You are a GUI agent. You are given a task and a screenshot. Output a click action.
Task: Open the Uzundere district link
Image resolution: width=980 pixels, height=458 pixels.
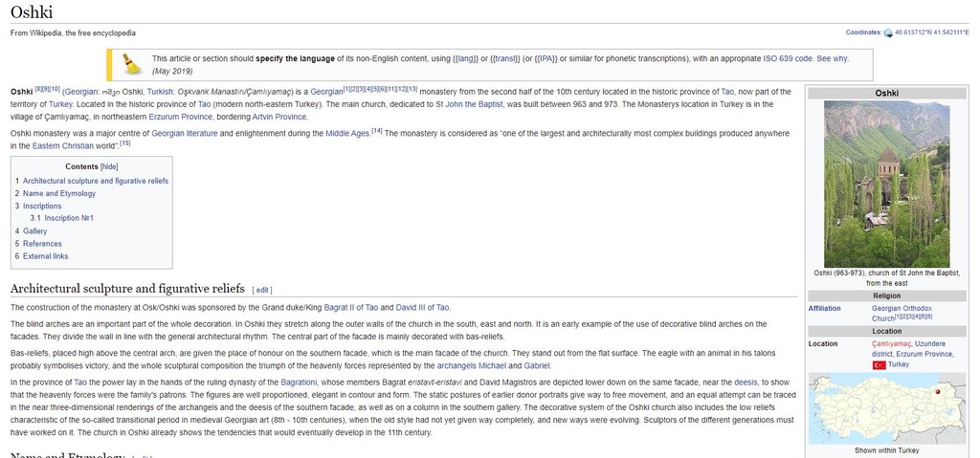tap(909, 349)
